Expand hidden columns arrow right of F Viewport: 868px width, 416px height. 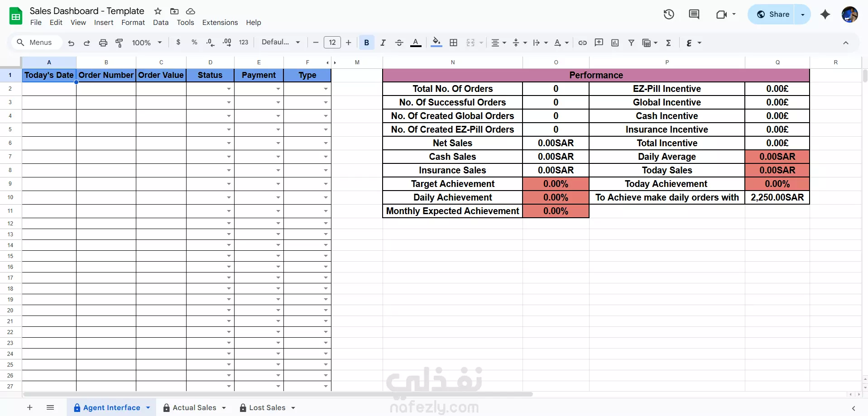[335, 62]
